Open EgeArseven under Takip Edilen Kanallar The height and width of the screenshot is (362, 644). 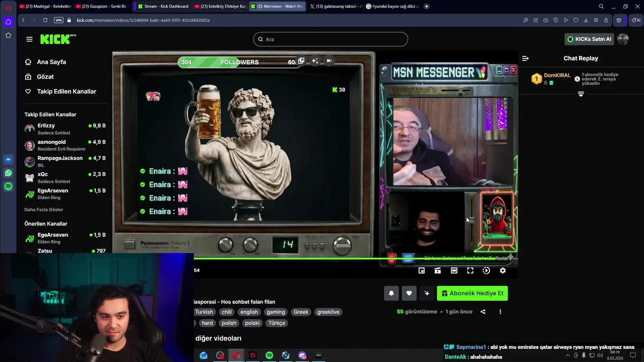[x=65, y=194]
